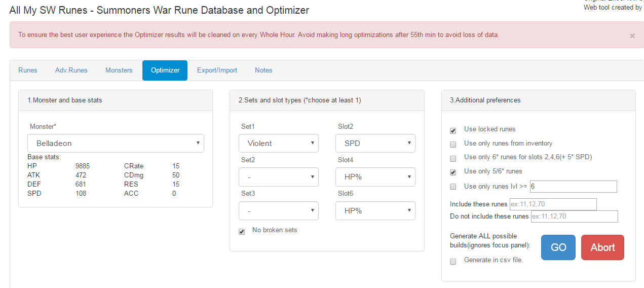Focus the Do not include these runes field
644x288 pixels.
(574, 217)
